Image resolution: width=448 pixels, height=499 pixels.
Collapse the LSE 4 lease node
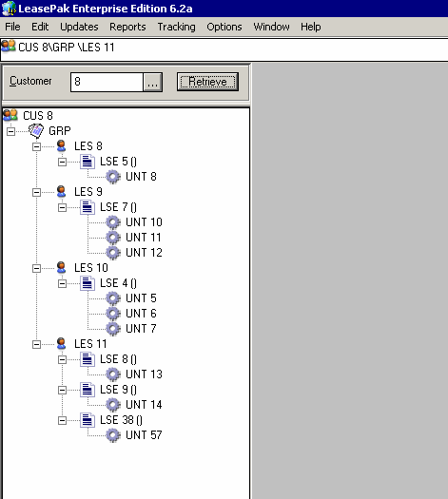63,283
